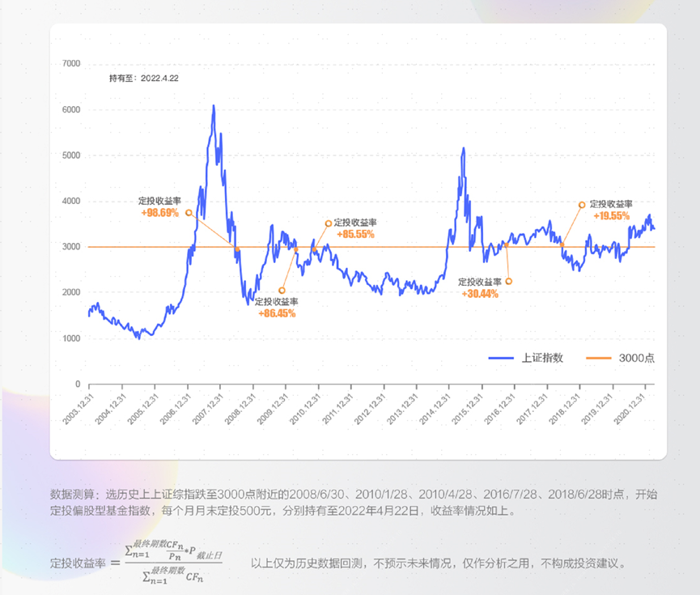Click the blue 上证指数 legend line swatch

(501, 358)
